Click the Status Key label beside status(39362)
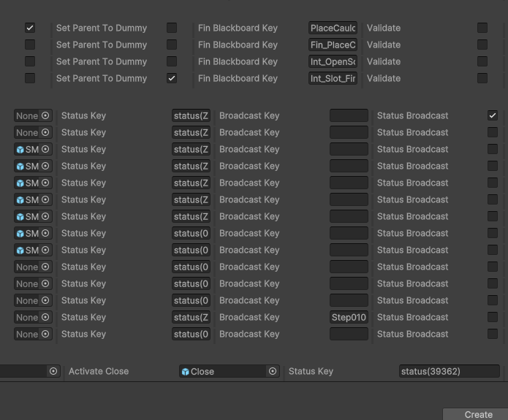Image resolution: width=508 pixels, height=420 pixels. point(311,372)
